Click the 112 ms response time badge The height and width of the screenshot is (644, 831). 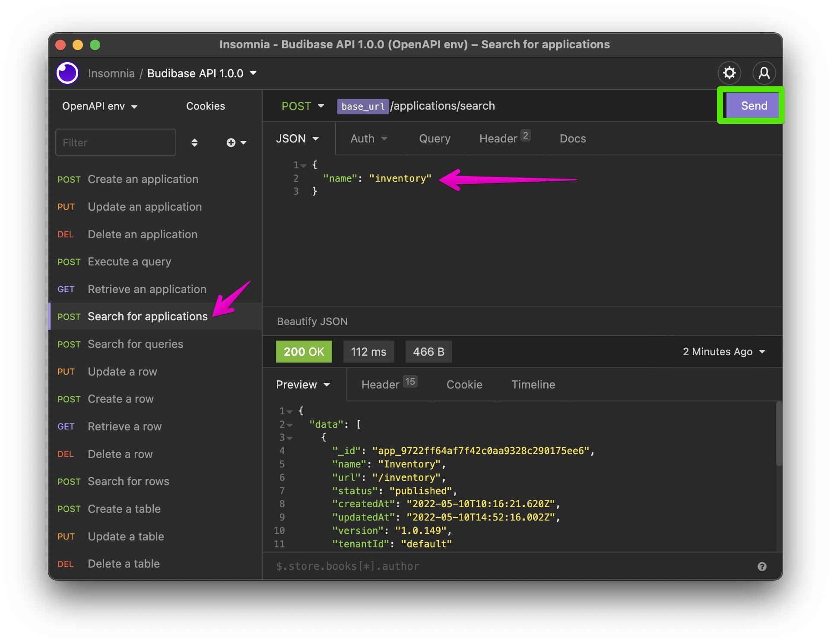(368, 352)
